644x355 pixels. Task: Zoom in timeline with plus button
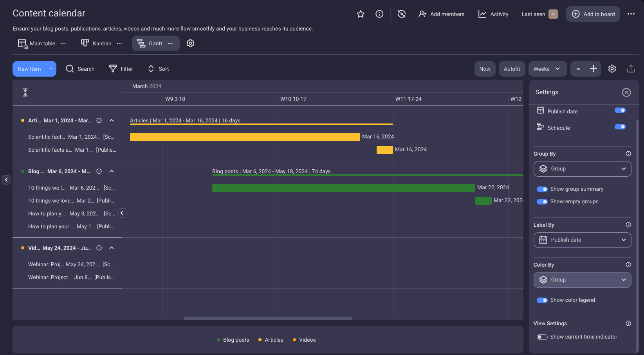[593, 69]
